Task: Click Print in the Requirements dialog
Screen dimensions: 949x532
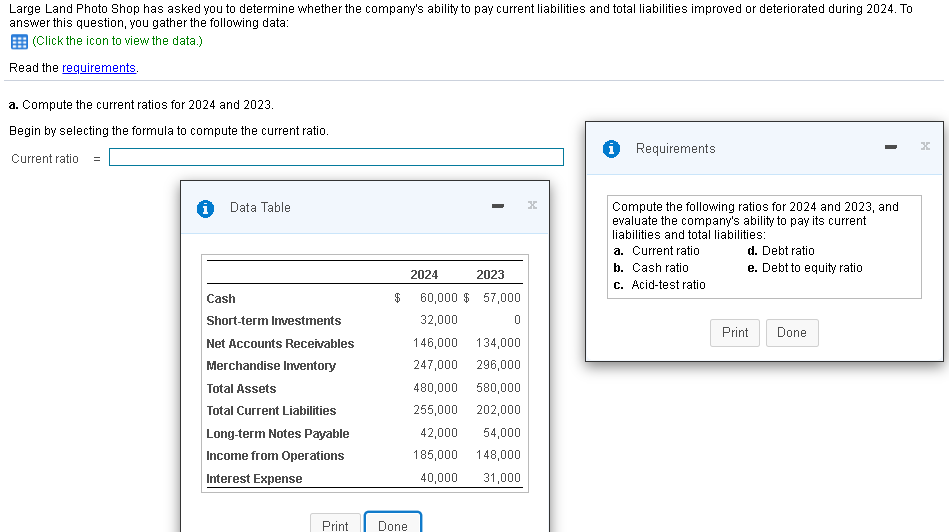Action: click(x=735, y=333)
